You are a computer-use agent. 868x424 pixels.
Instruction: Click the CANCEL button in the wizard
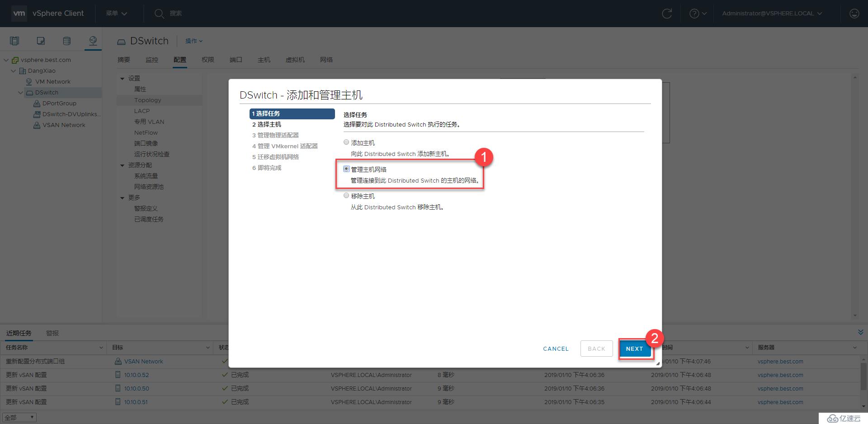click(556, 349)
